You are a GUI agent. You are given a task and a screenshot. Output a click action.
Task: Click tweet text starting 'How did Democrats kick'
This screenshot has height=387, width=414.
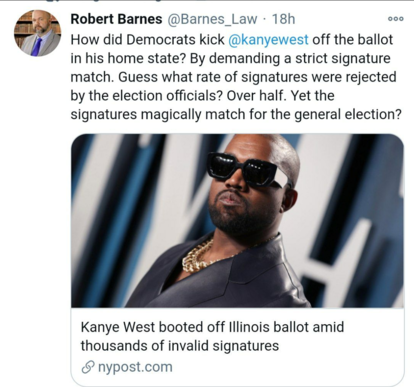233,77
